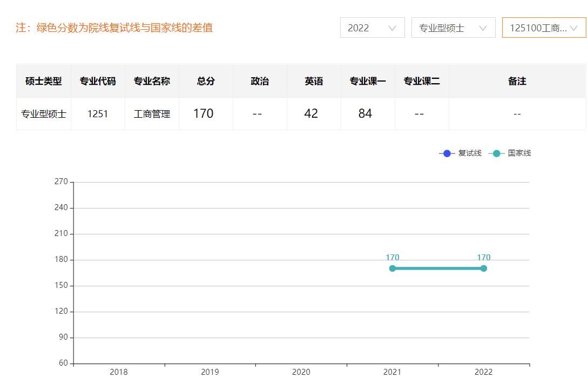Click the 2020 x-axis label

pyautogui.click(x=301, y=372)
